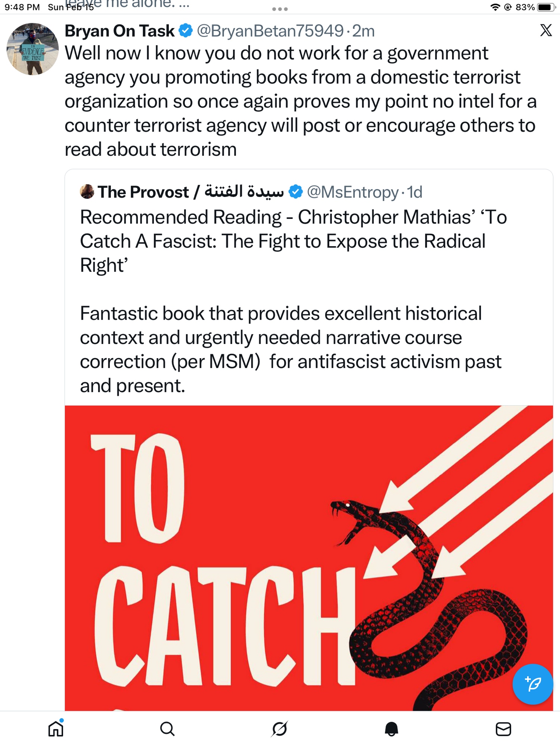
Task: Tap the X logo beside Bryan's post
Action: [546, 30]
